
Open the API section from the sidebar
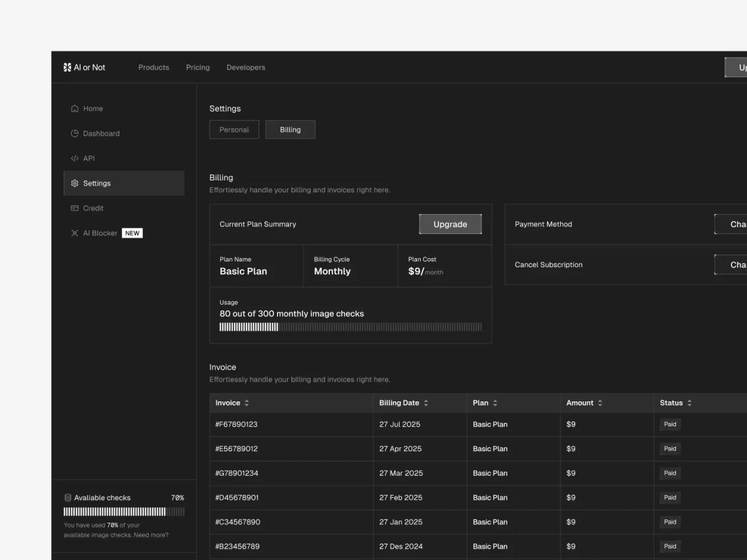coord(124,158)
